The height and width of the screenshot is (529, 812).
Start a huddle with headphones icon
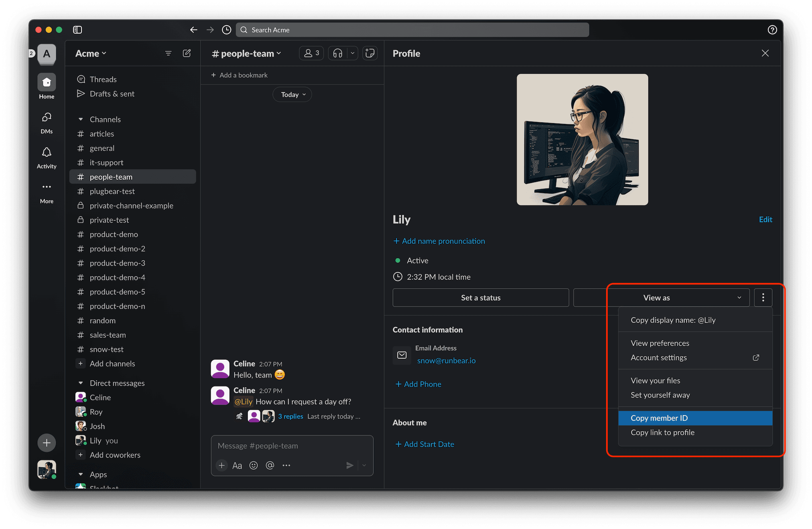338,53
